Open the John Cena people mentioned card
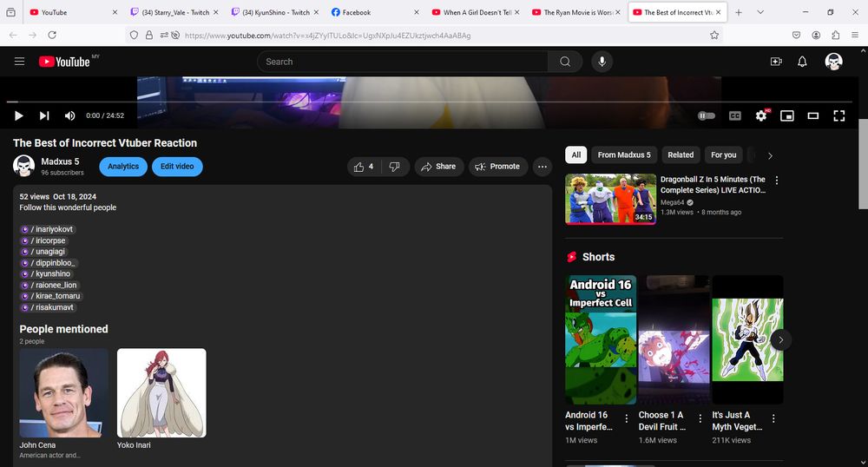 [63, 404]
